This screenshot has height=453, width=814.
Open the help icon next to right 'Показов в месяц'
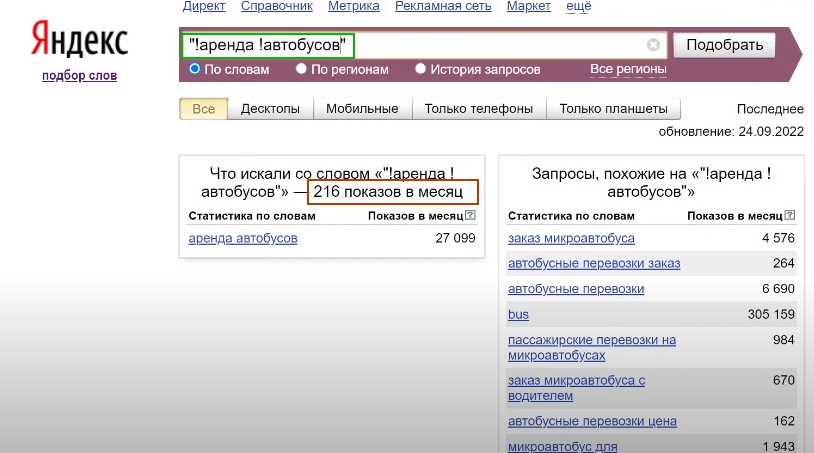[790, 215]
